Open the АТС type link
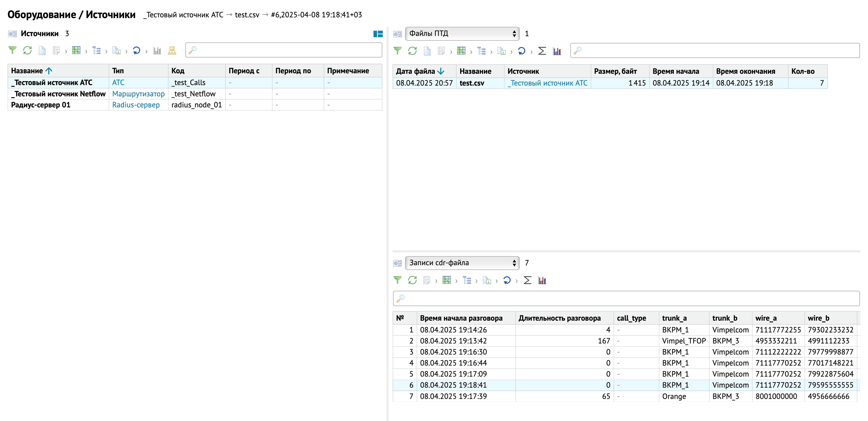This screenshot has height=421, width=868. click(118, 82)
